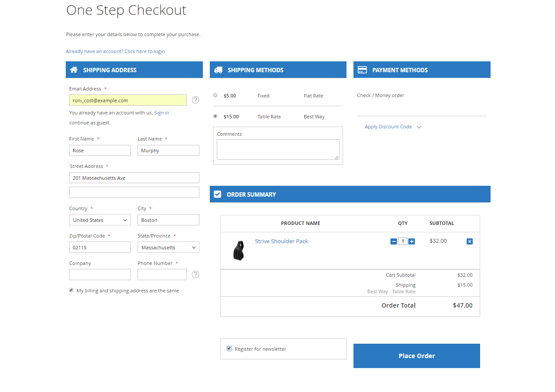
Task: Click the Cart Subtotal label
Action: click(x=400, y=275)
